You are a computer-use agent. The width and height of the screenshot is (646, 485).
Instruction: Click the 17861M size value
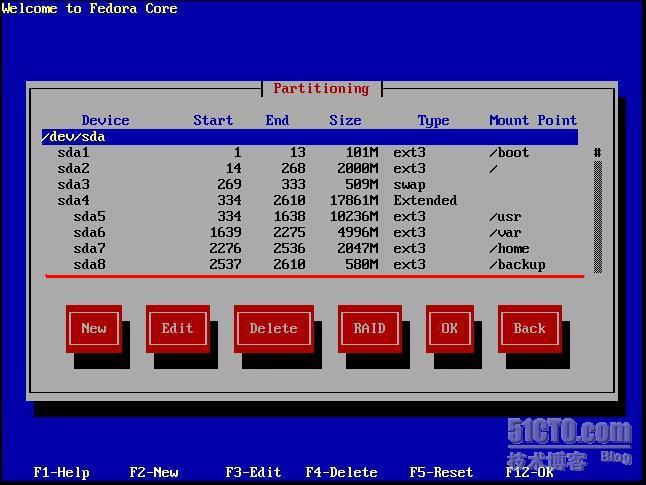(x=354, y=201)
